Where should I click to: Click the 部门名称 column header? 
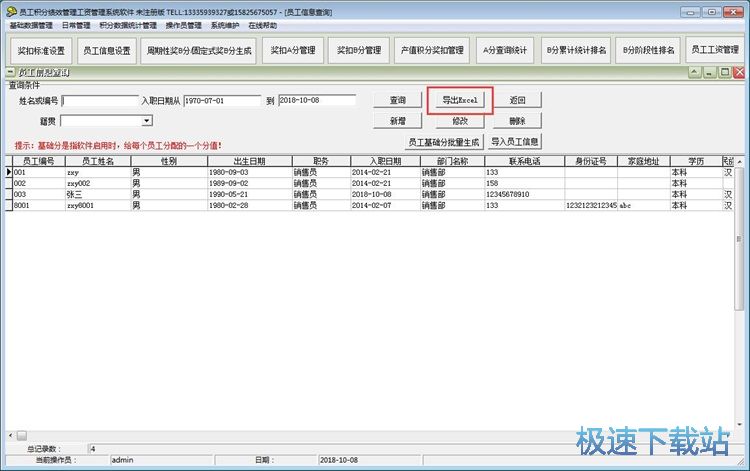(452, 161)
